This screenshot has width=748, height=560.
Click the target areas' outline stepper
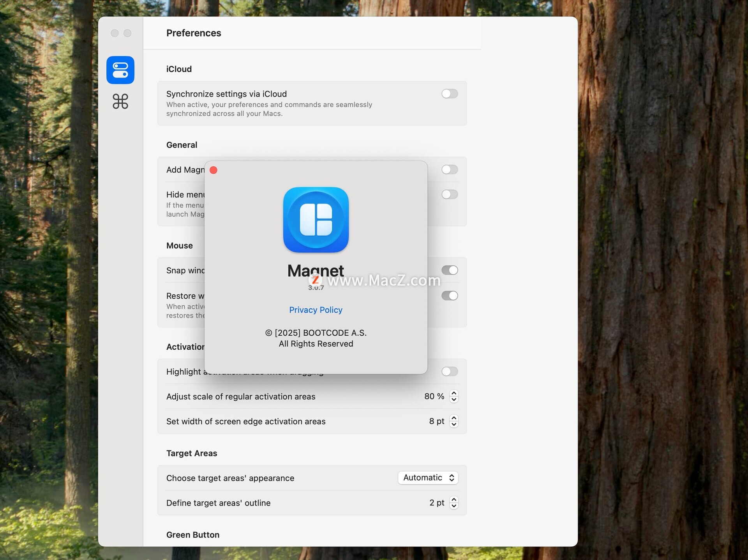(x=454, y=503)
